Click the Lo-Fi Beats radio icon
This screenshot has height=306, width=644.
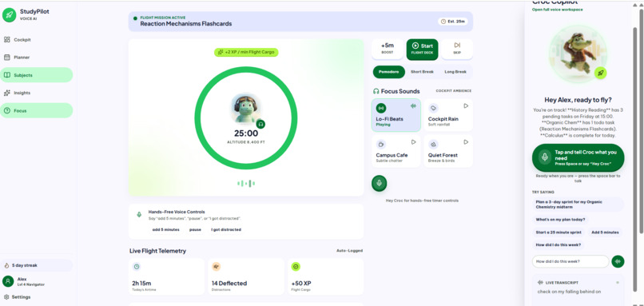381,108
